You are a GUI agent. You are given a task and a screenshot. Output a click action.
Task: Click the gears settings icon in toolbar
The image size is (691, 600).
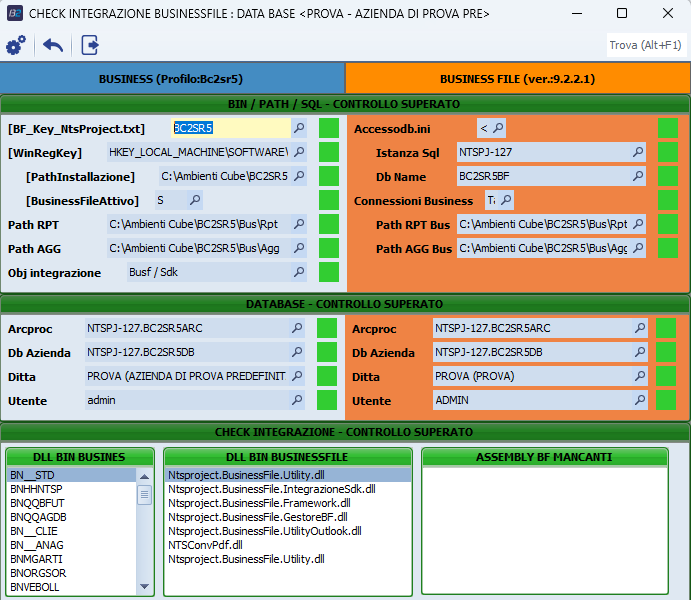pyautogui.click(x=16, y=45)
